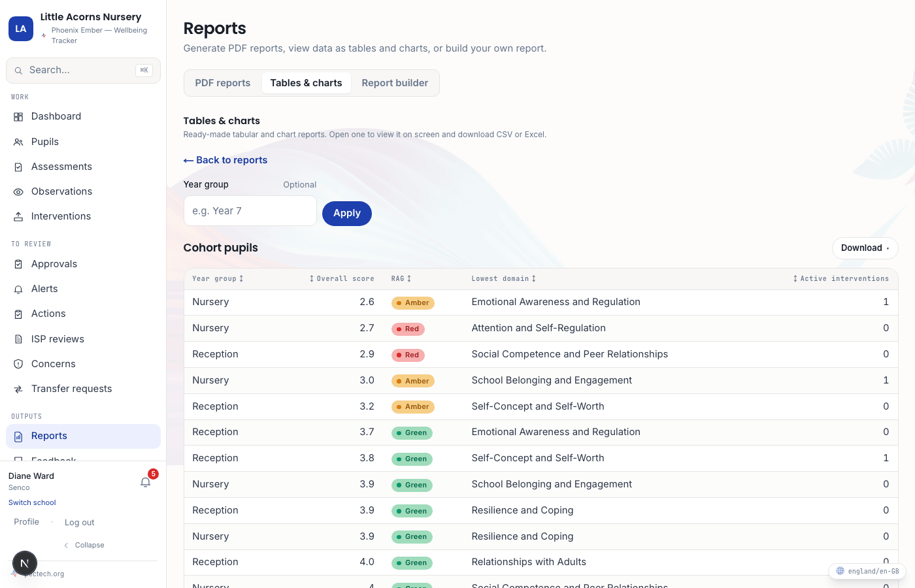Click the Alerts bell icon in sidebar

coord(18,289)
